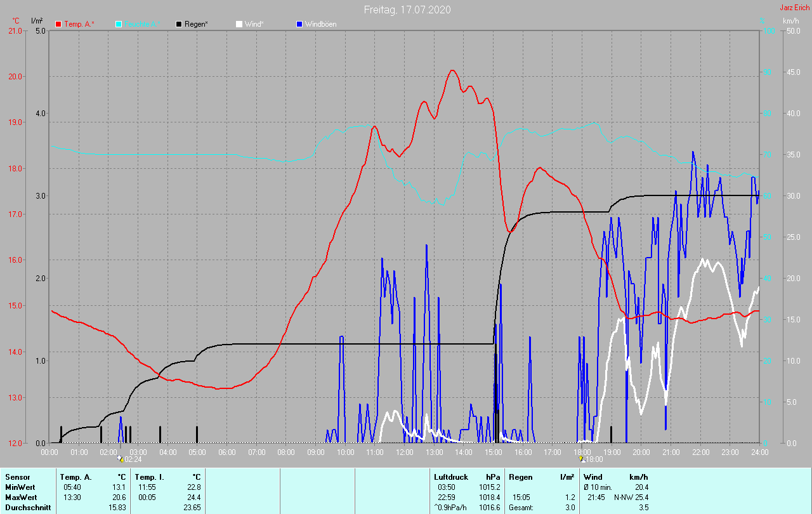Click the Durchschnitt row label
Image resolution: width=812 pixels, height=514 pixels.
[x=27, y=507]
